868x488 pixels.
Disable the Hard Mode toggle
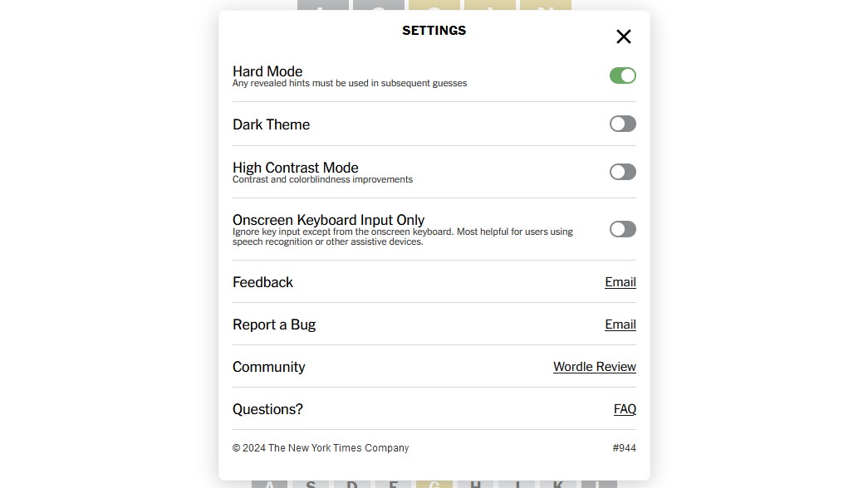(x=623, y=76)
